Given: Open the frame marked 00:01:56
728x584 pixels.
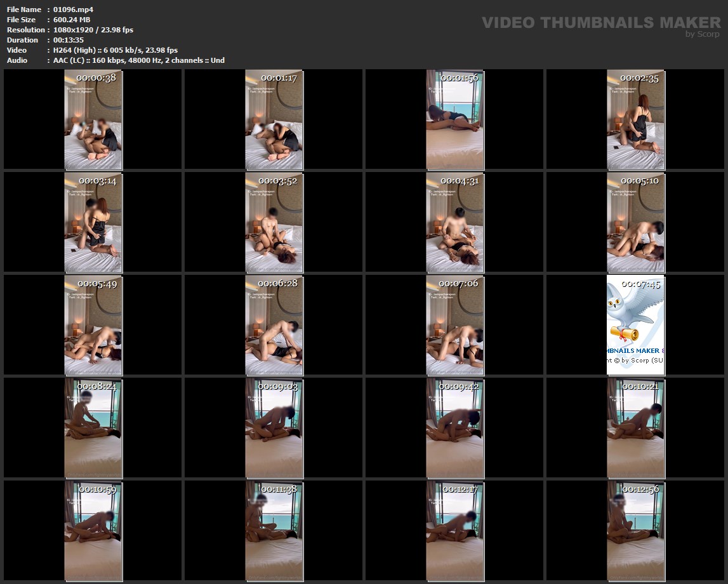Looking at the screenshot, I should click(x=455, y=119).
